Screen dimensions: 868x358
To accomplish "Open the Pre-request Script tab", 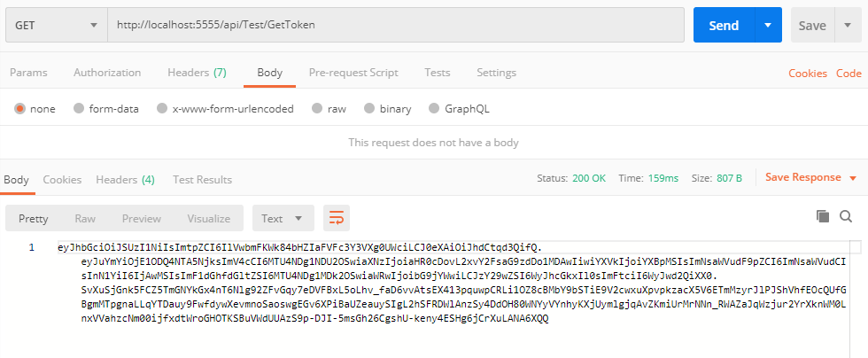I will pos(353,73).
